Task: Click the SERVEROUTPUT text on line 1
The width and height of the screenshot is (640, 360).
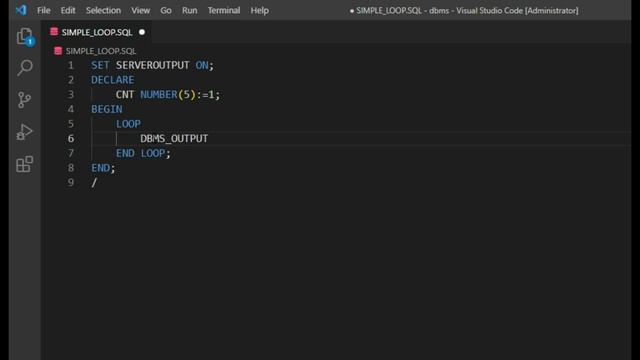Action: pos(152,65)
